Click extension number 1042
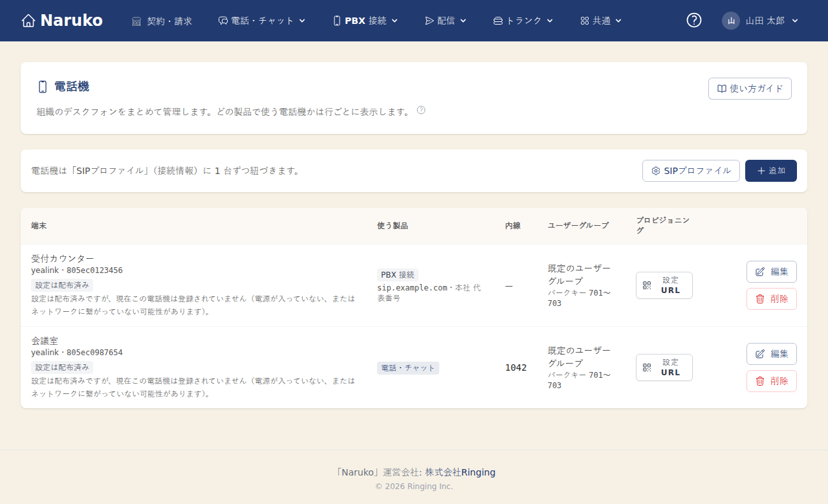The image size is (828, 504). [516, 367]
